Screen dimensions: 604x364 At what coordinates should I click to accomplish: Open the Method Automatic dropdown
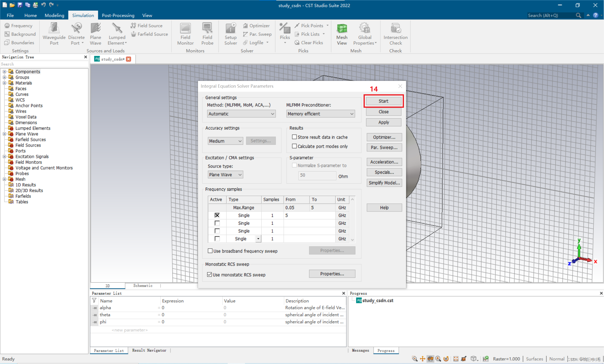coord(241,114)
